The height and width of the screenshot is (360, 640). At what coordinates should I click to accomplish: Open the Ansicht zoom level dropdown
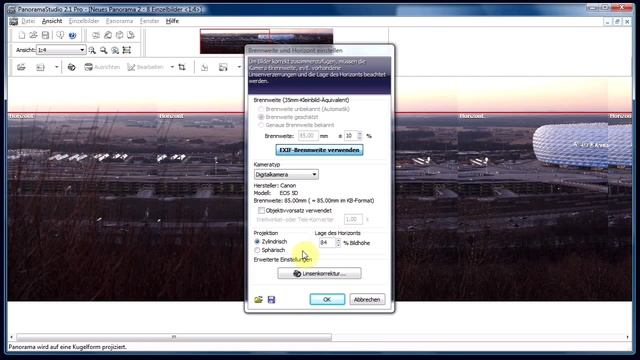pos(82,50)
